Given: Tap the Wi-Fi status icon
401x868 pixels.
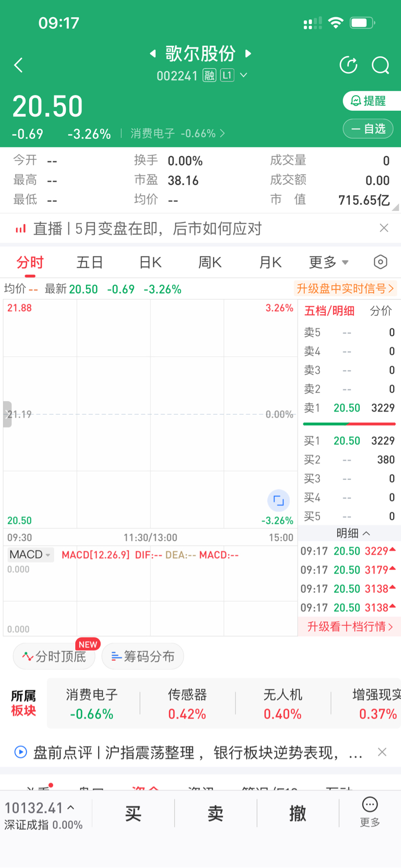Looking at the screenshot, I should tap(336, 23).
